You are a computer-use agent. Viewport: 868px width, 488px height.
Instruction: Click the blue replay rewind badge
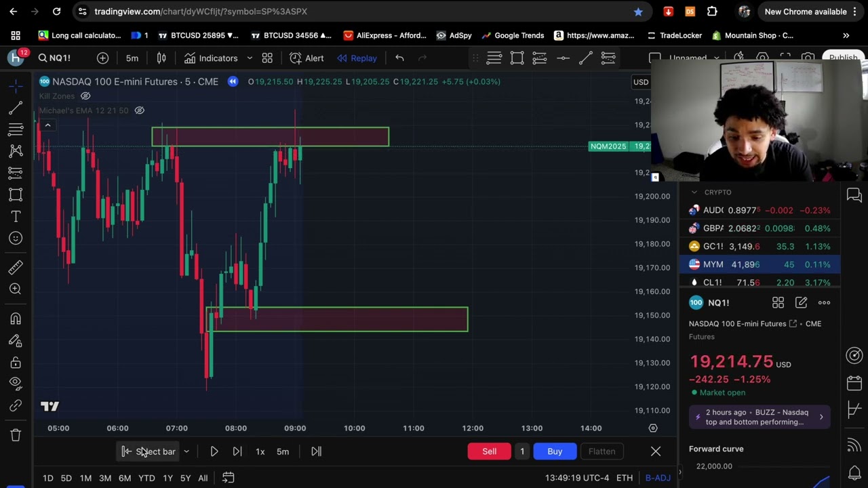point(233,81)
